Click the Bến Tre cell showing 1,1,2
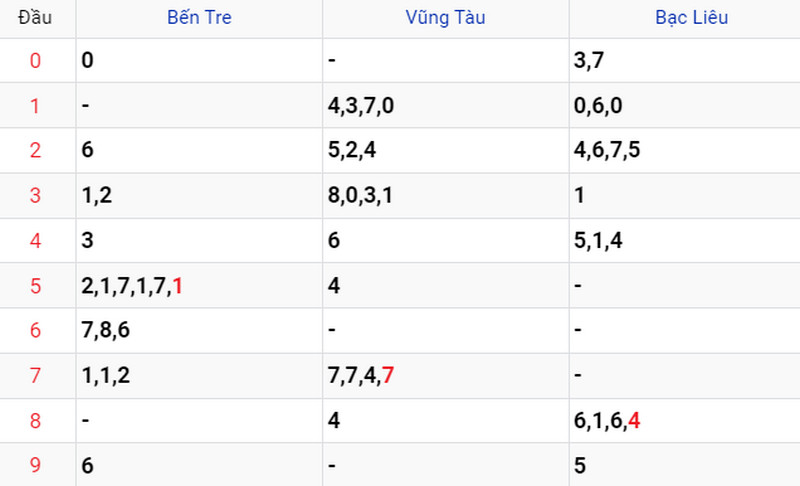This screenshot has height=486, width=800. tap(199, 376)
